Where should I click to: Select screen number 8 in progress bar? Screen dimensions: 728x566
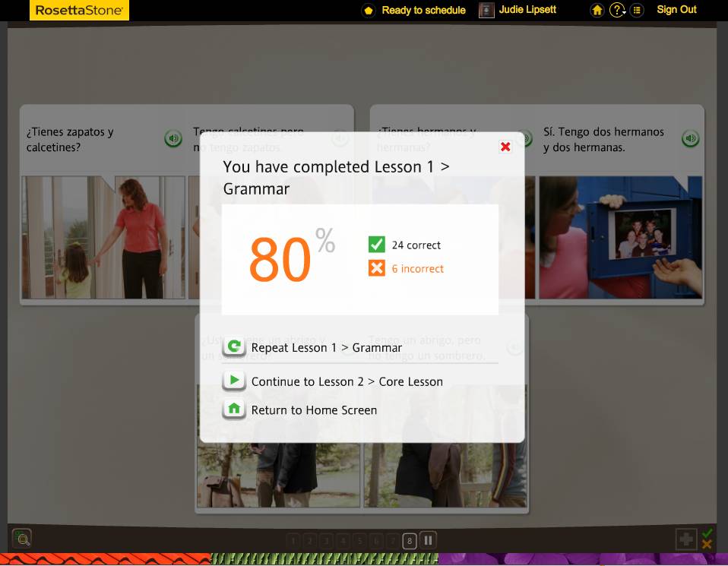410,540
